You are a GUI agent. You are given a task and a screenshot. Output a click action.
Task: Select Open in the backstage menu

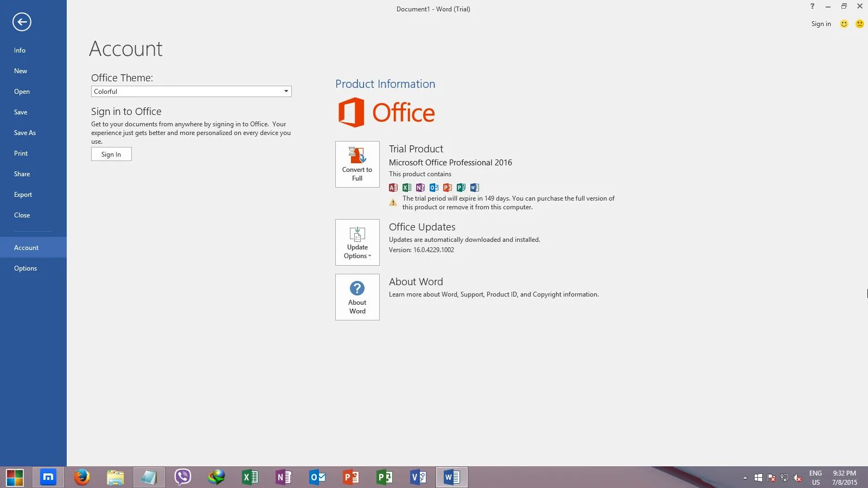tap(33, 92)
